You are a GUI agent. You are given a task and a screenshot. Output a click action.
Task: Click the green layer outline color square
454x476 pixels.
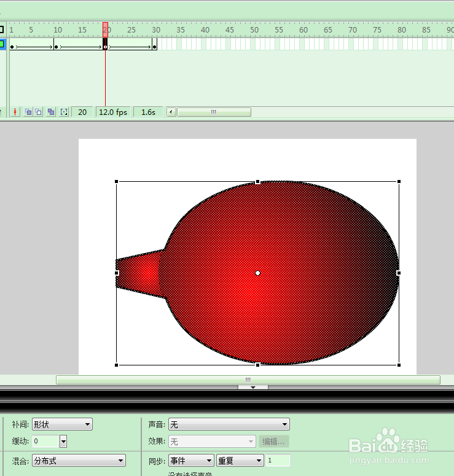2,44
